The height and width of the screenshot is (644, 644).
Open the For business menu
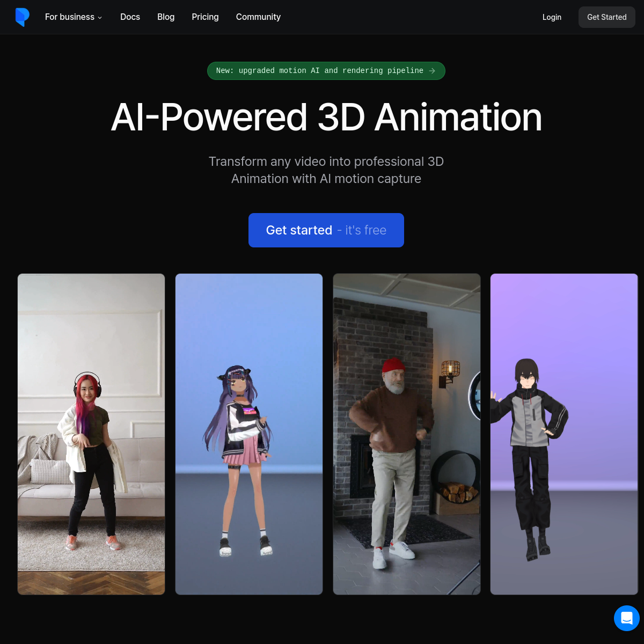[70, 17]
